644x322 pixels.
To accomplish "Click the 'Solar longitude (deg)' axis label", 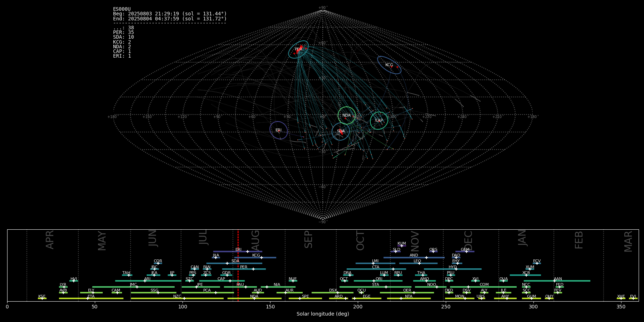I will tap(323, 314).
